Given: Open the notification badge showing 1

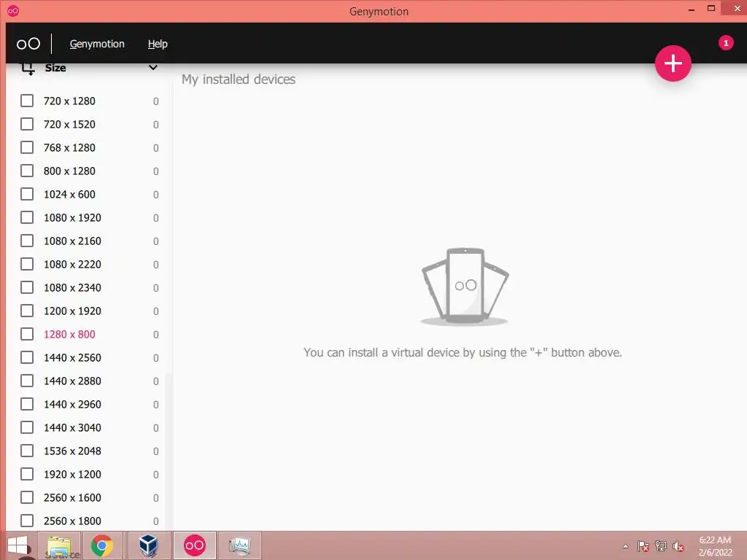Looking at the screenshot, I should pyautogui.click(x=726, y=43).
